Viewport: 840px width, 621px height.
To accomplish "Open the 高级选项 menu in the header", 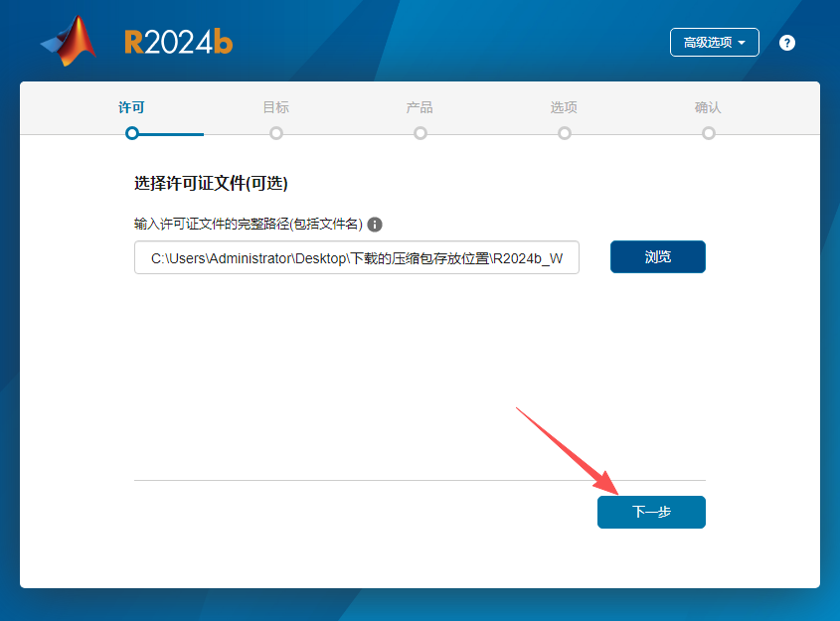I will tap(714, 42).
